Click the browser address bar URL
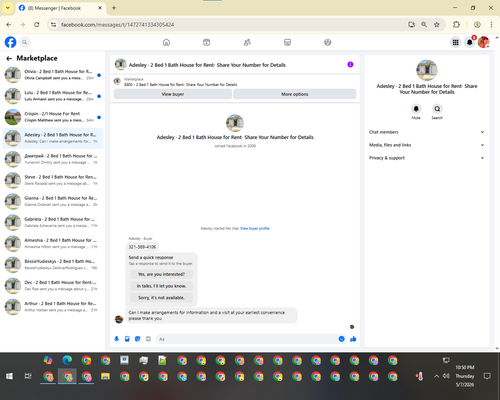The height and width of the screenshot is (400, 500). 117,25
